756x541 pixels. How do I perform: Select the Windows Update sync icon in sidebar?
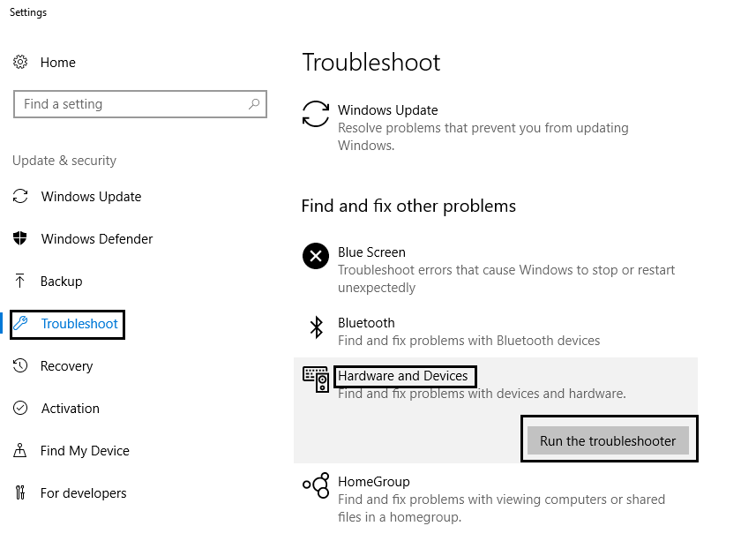pyautogui.click(x=20, y=196)
